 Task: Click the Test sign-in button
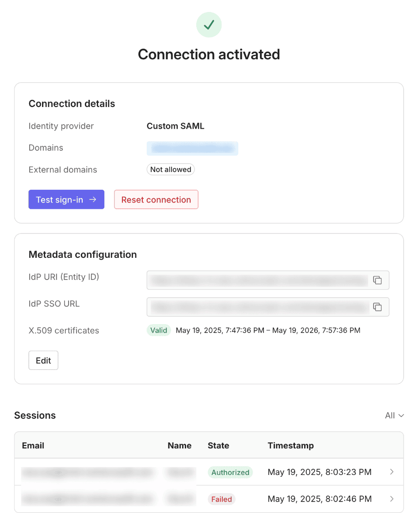coord(66,199)
